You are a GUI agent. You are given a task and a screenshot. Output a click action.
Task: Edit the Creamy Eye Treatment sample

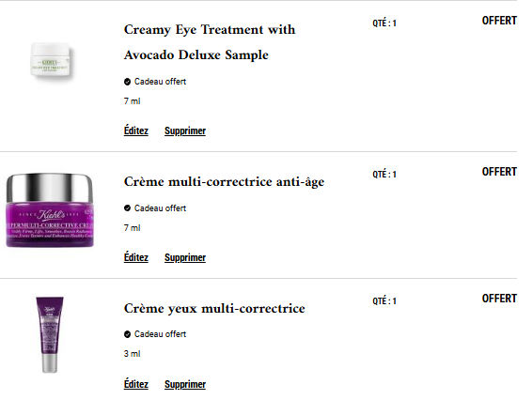[136, 131]
